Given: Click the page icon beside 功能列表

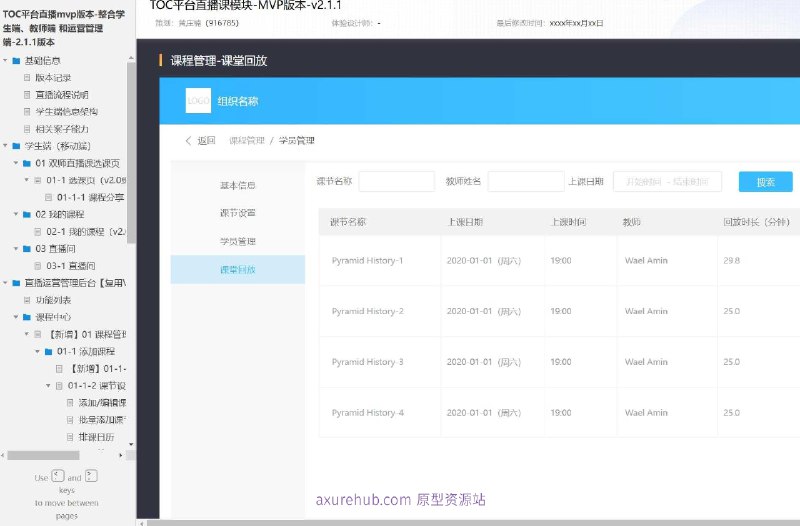Looking at the screenshot, I should (x=27, y=300).
